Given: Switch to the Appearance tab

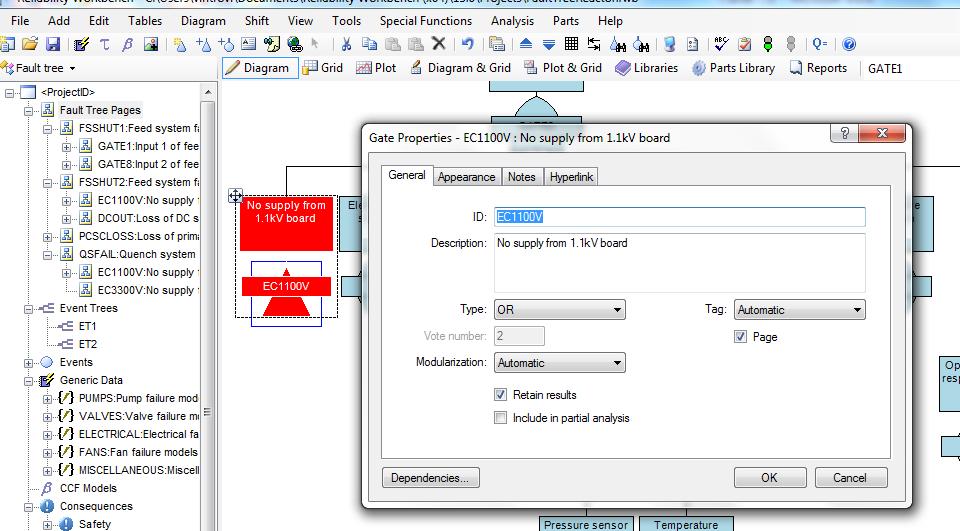Looking at the screenshot, I should 466,177.
